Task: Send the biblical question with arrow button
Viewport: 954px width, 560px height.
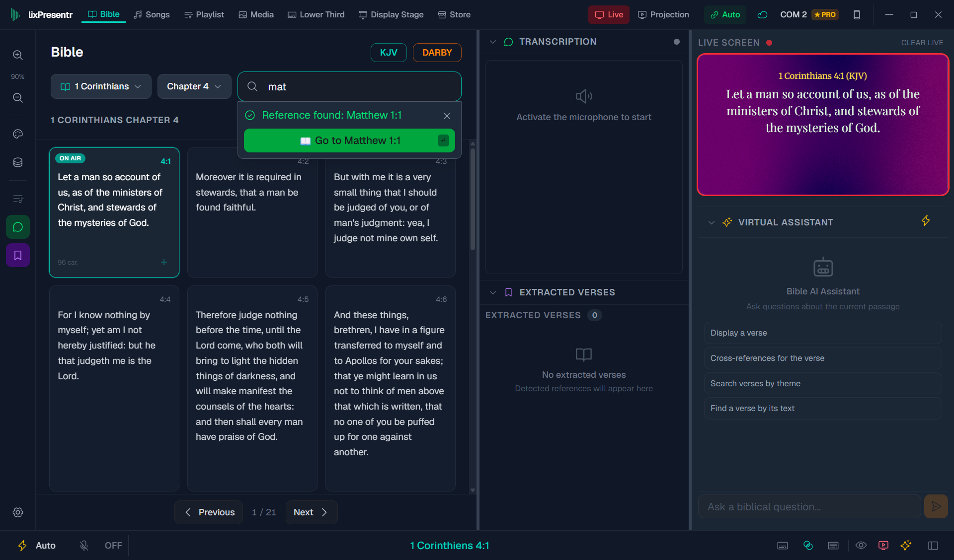Action: pos(936,506)
